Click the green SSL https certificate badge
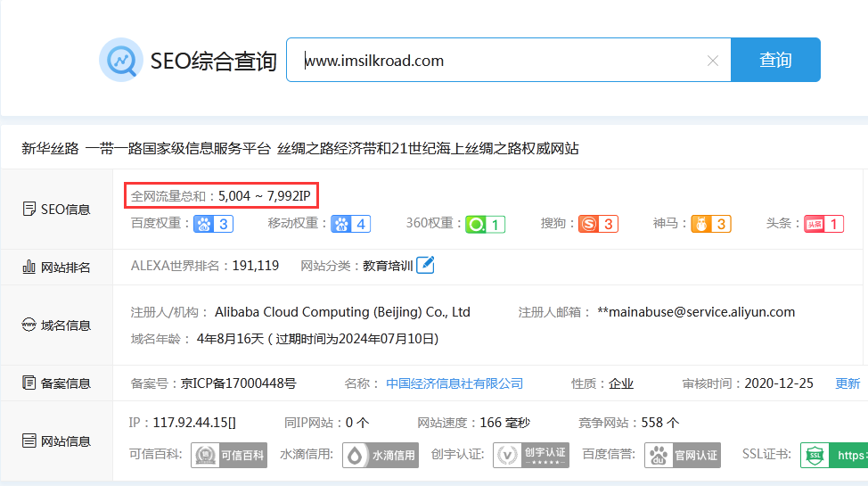 pyautogui.click(x=833, y=455)
